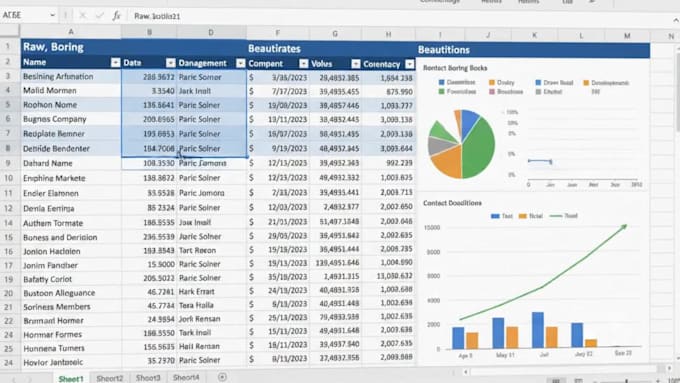The height and width of the screenshot is (383, 680).
Task: Select row 20 header
Action: [x=9, y=293]
